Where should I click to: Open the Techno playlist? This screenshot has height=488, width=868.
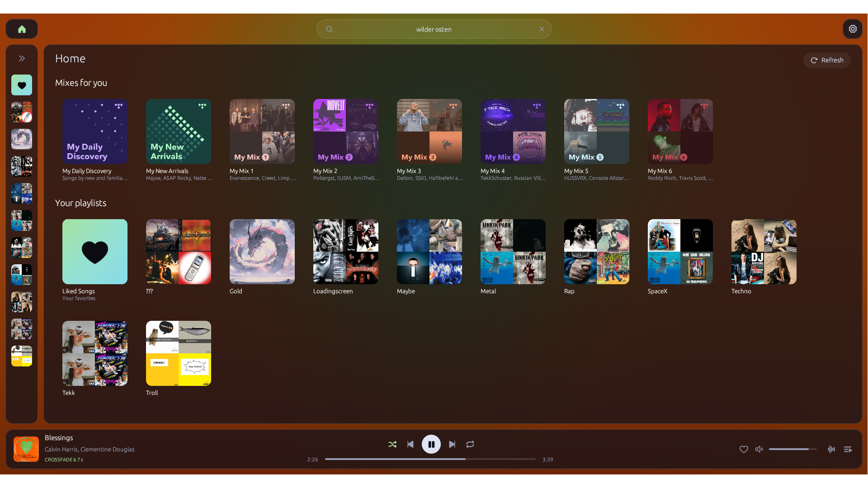tap(764, 252)
